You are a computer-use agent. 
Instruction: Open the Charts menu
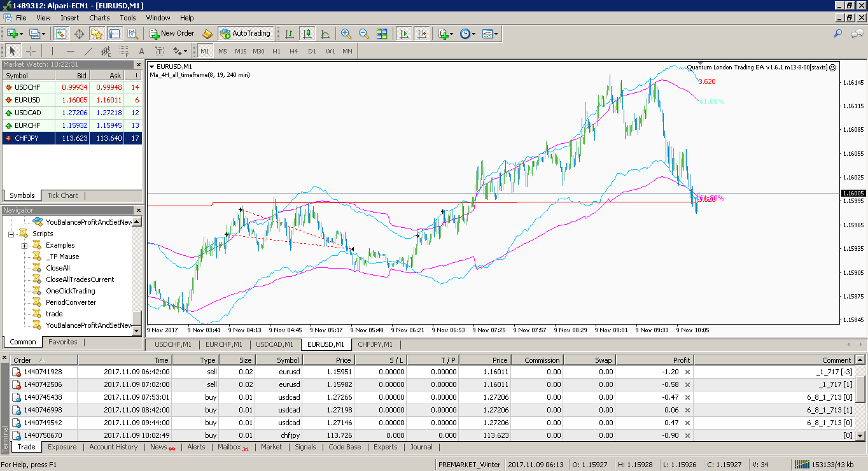coord(99,18)
